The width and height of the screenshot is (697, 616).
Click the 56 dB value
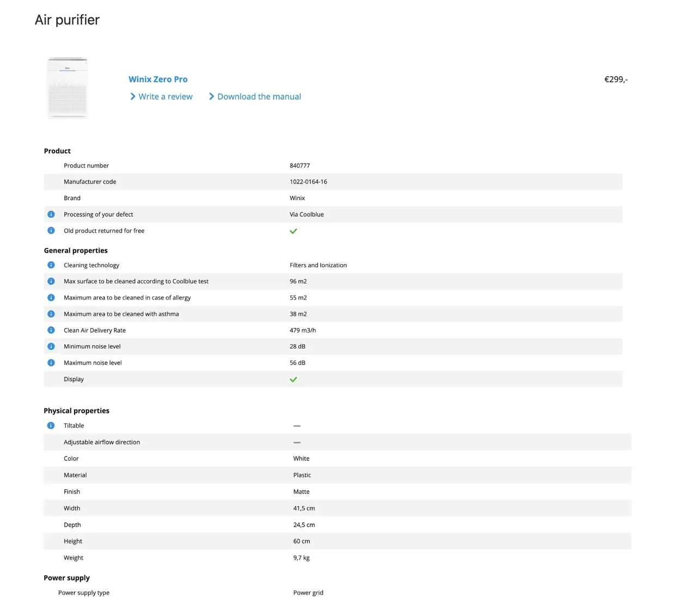click(298, 363)
